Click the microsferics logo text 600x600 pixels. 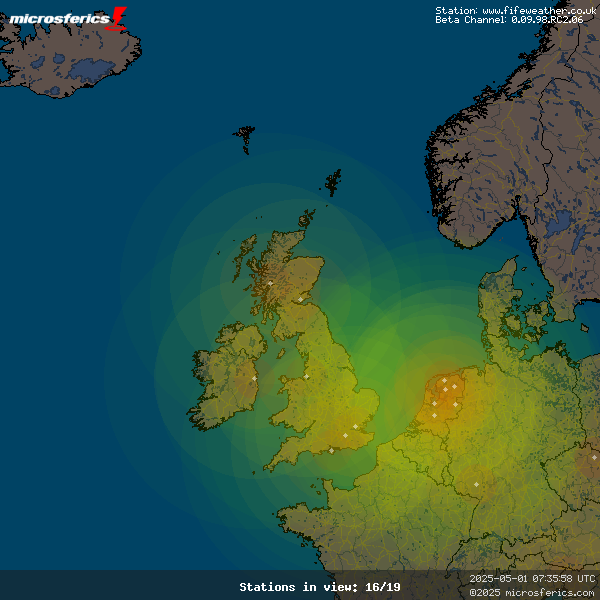coord(58,18)
